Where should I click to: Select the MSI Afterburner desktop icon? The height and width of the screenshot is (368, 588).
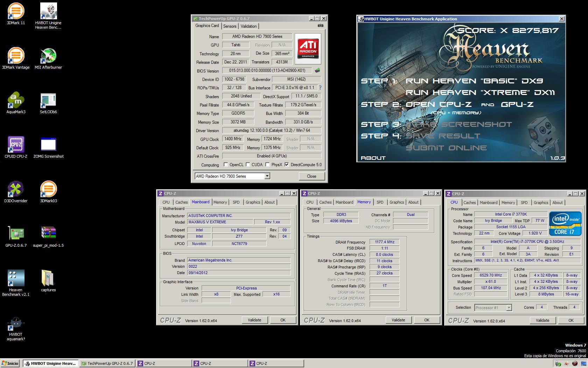48,59
